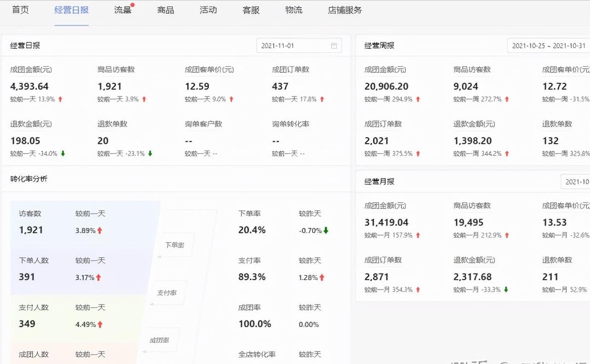Click the 成团率 funnel label box

[160, 340]
